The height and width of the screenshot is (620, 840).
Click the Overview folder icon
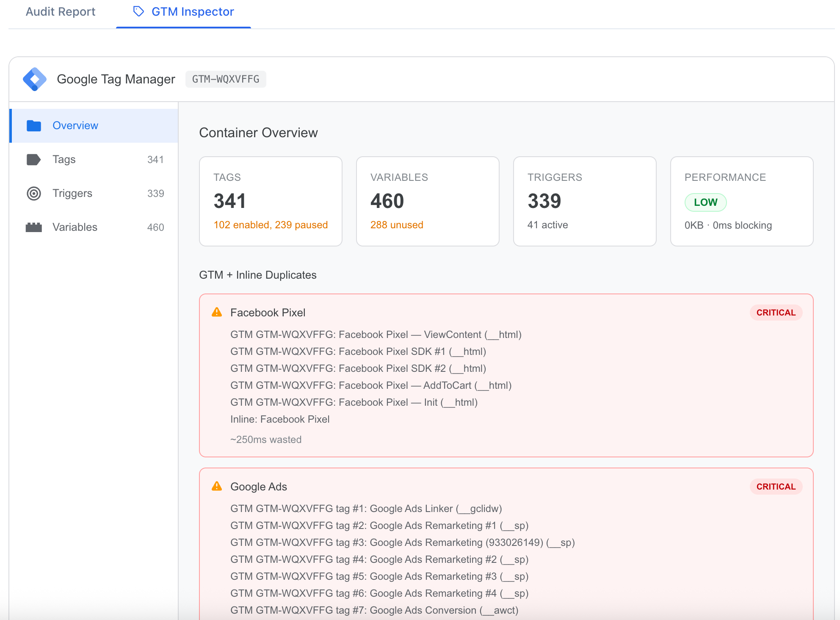pos(34,126)
